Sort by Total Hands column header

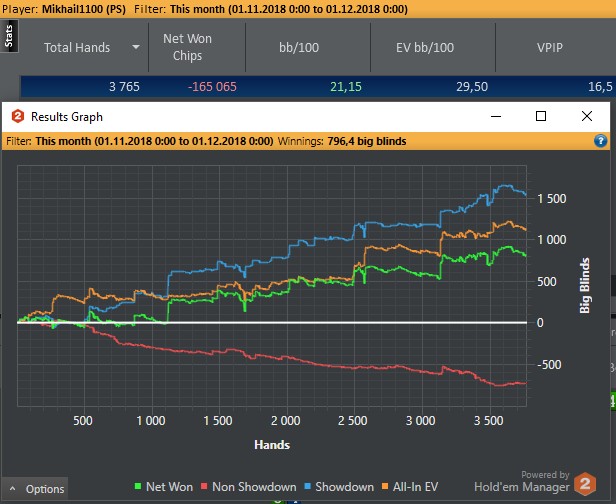(x=77, y=48)
